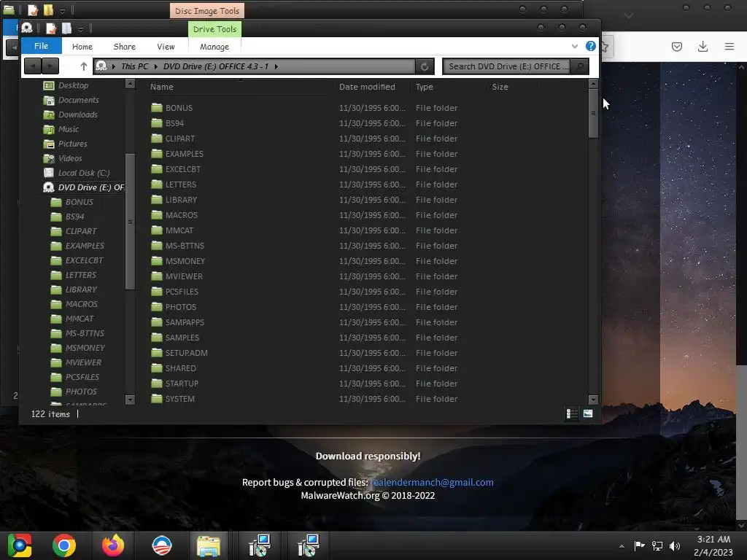Open Firefox hamburger menu
Viewport: 747px width, 560px height.
coord(729,46)
